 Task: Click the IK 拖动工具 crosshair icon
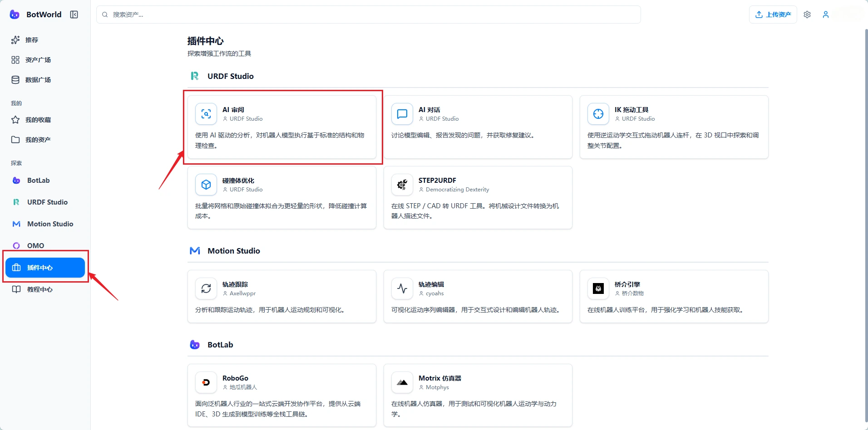point(598,114)
